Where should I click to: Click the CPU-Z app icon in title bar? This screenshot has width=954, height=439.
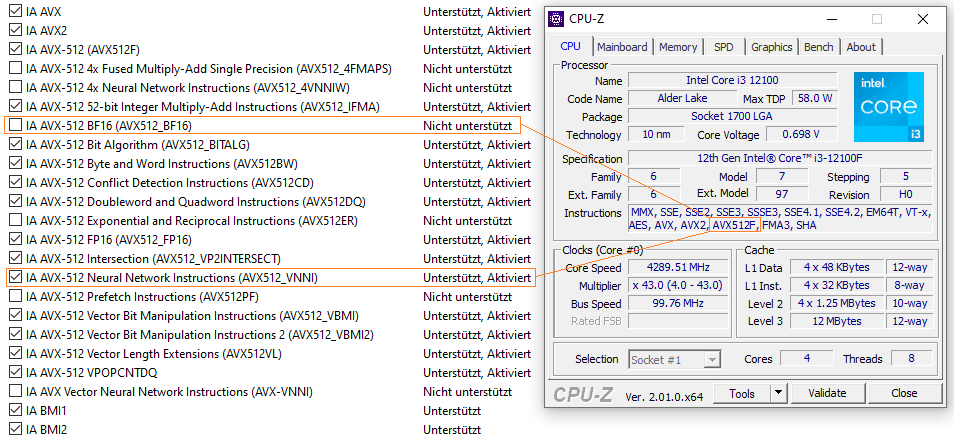tap(556, 19)
